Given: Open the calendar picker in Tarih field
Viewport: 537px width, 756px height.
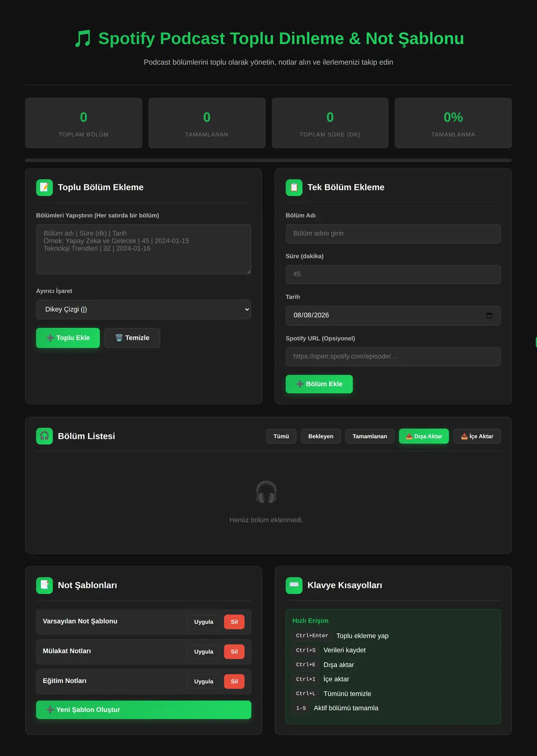Looking at the screenshot, I should (x=489, y=315).
